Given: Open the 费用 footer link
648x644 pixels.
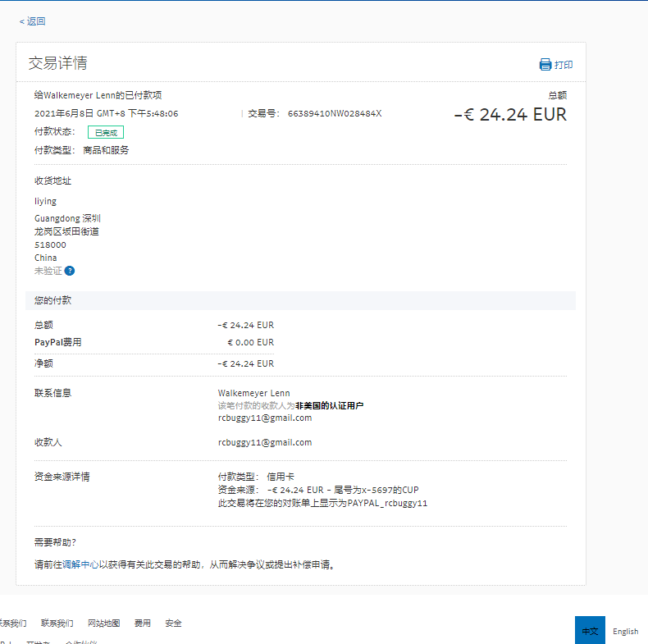Looking at the screenshot, I should point(143,623).
